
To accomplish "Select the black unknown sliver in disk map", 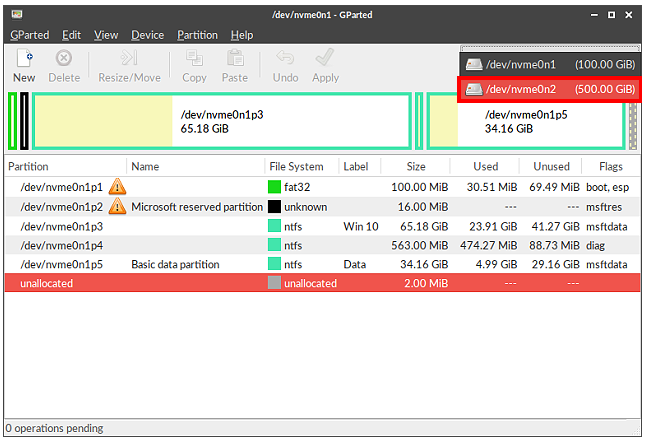I will point(24,121).
